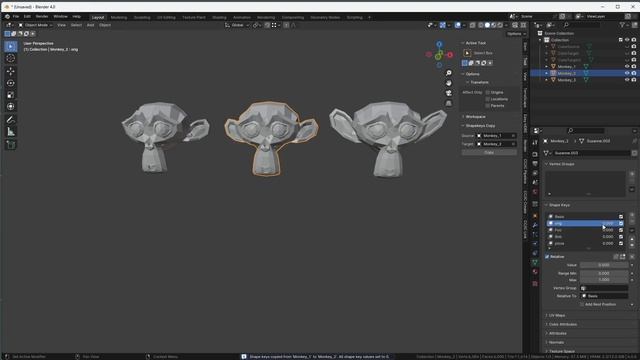Viewport: 640px width, 360px height.
Task: Open the Render menu
Action: pos(42,17)
